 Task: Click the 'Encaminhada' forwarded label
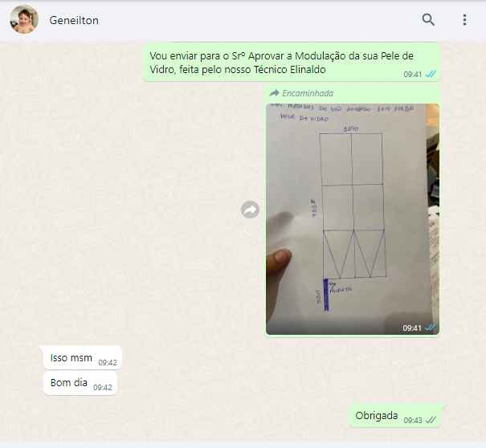(308, 93)
